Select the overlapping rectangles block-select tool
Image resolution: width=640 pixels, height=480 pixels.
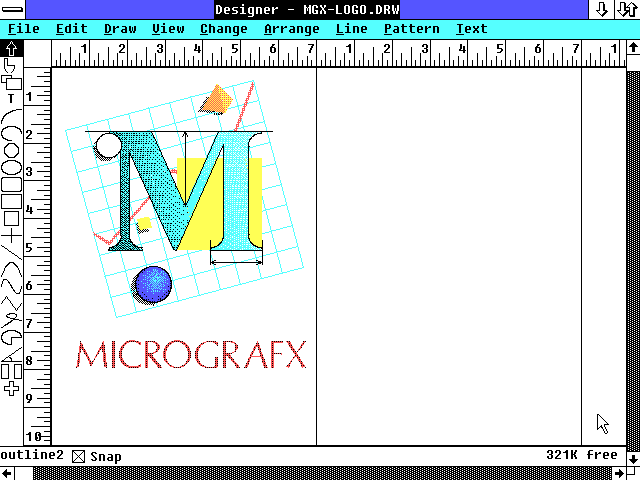tap(11, 82)
